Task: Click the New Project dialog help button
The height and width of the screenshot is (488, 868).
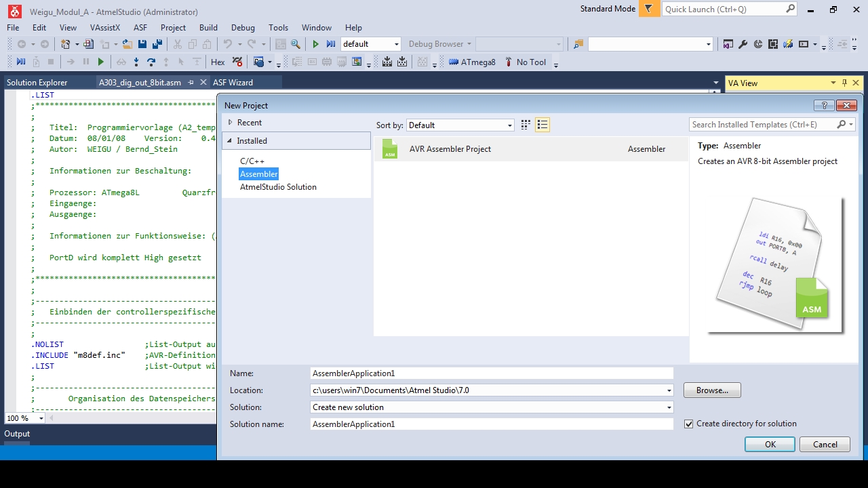Action: click(824, 105)
